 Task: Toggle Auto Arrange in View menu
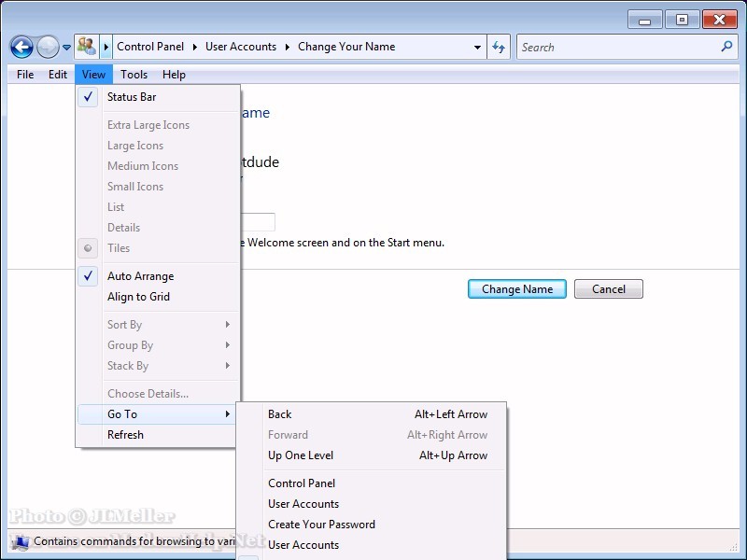(158, 276)
